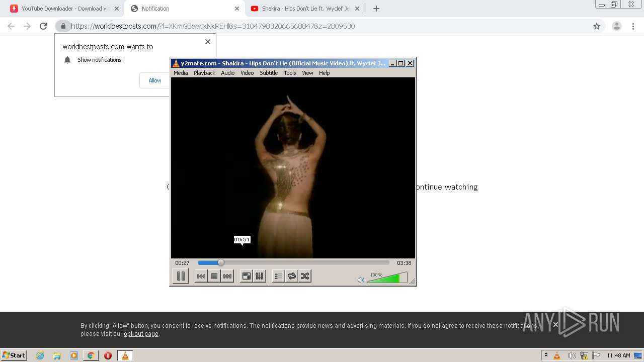Click VLC tray icon
This screenshot has height=362, width=644.
(557, 355)
